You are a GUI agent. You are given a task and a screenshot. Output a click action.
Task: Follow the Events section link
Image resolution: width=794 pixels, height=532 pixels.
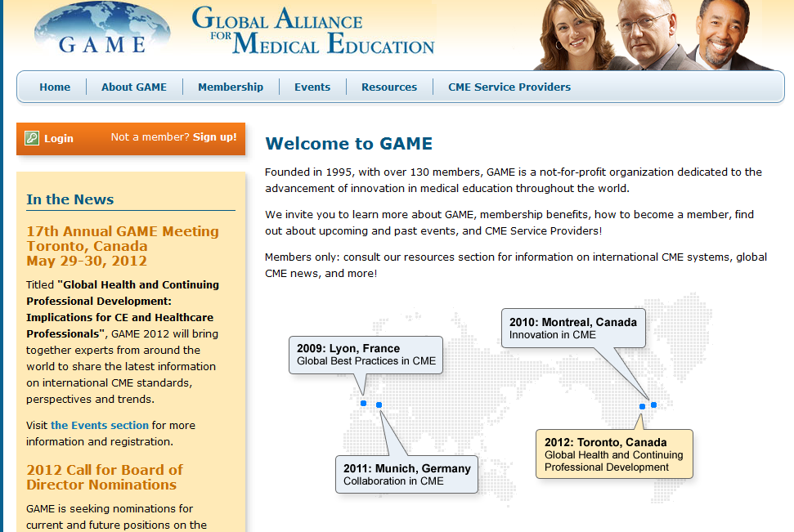click(x=100, y=425)
